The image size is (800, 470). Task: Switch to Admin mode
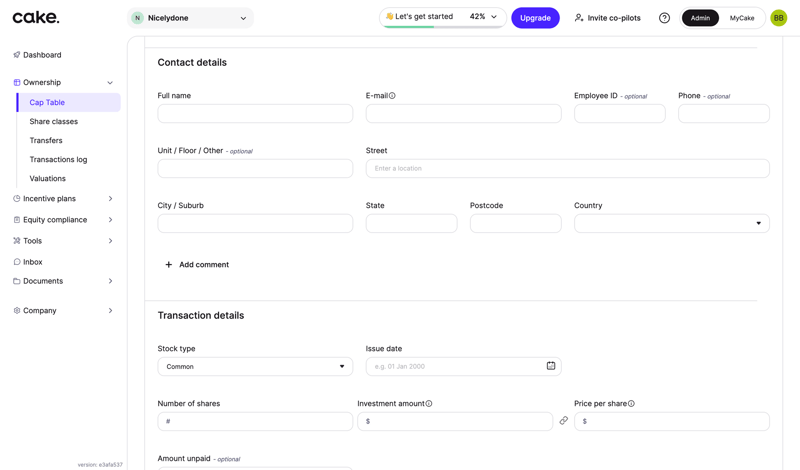click(x=700, y=18)
